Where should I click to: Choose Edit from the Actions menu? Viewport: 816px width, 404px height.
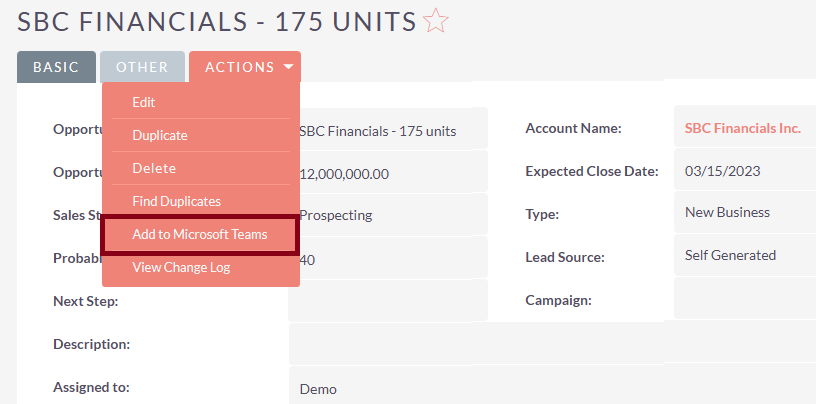coord(144,102)
